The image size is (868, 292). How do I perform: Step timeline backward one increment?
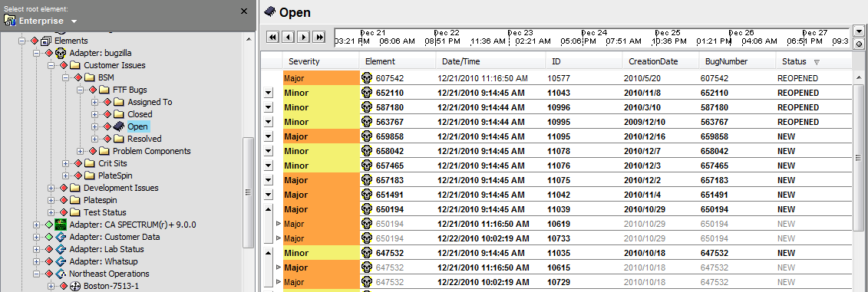tap(288, 37)
